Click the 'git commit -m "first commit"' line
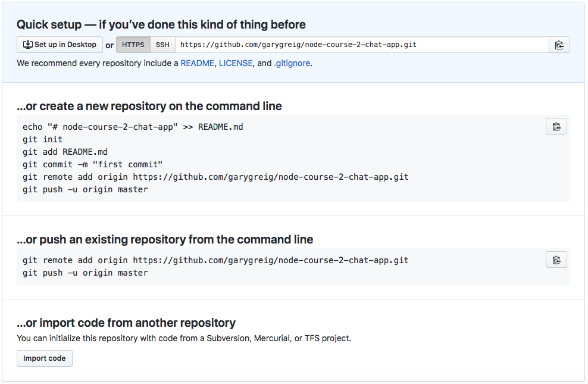This screenshot has height=384, width=588. click(93, 164)
